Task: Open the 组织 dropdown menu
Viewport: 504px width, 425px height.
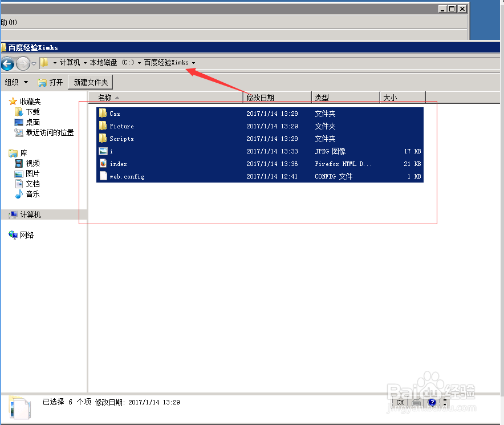Action: pyautogui.click(x=17, y=82)
